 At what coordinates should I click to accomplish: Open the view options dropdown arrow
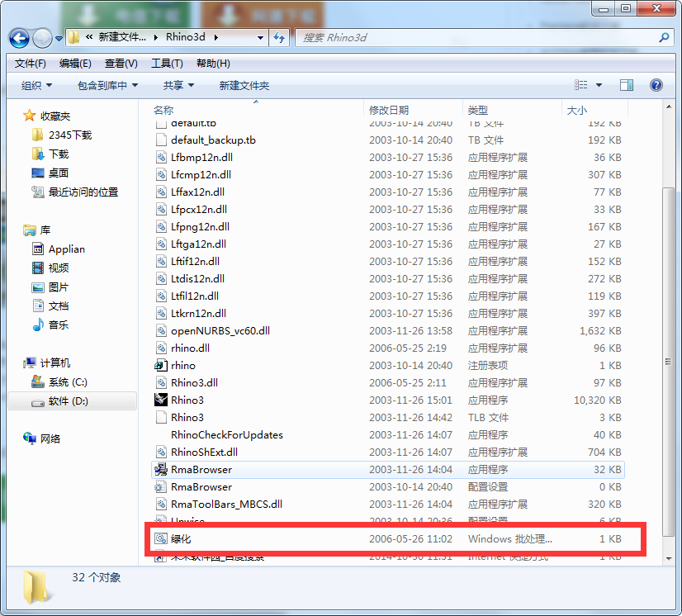click(x=599, y=85)
